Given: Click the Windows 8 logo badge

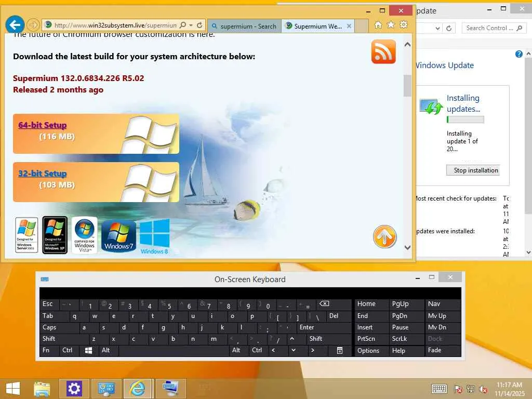Looking at the screenshot, I should 155,236.
